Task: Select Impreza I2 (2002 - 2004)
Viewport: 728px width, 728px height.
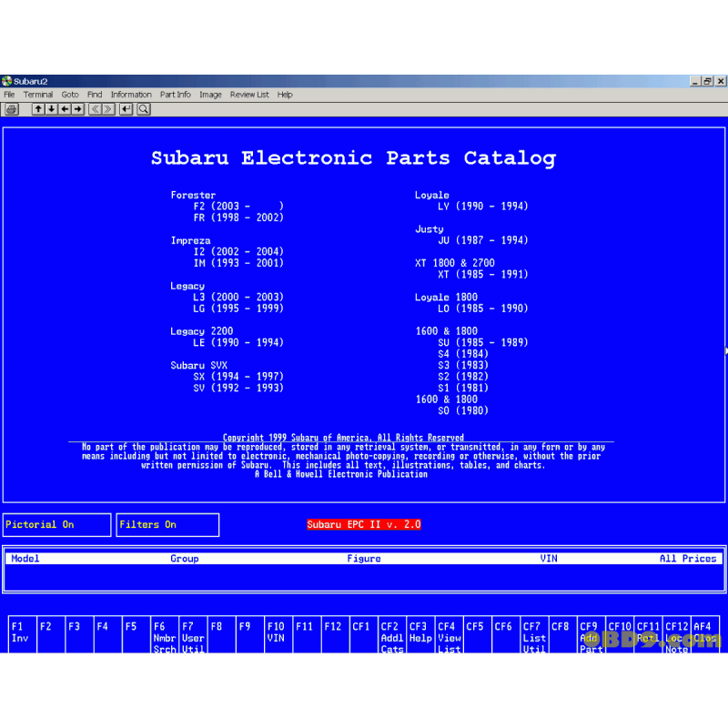Action: [238, 252]
